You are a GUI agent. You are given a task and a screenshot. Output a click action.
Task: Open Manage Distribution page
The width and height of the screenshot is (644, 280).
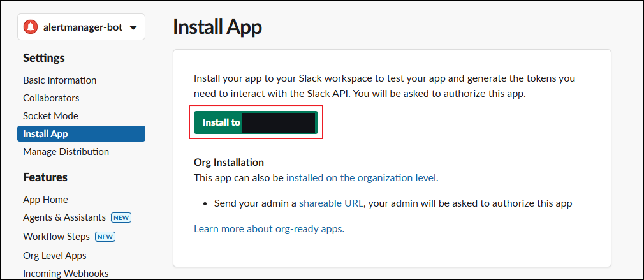[66, 152]
